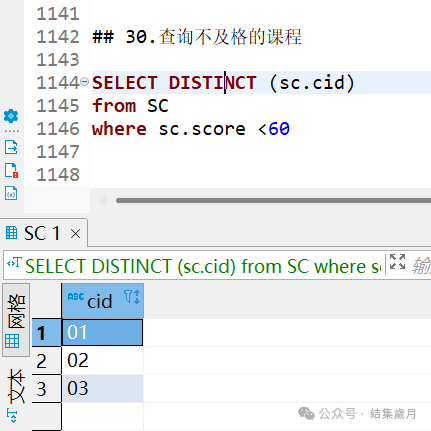Click the grid icon below 网格 label
This screenshot has width=431, height=431.
point(12,341)
